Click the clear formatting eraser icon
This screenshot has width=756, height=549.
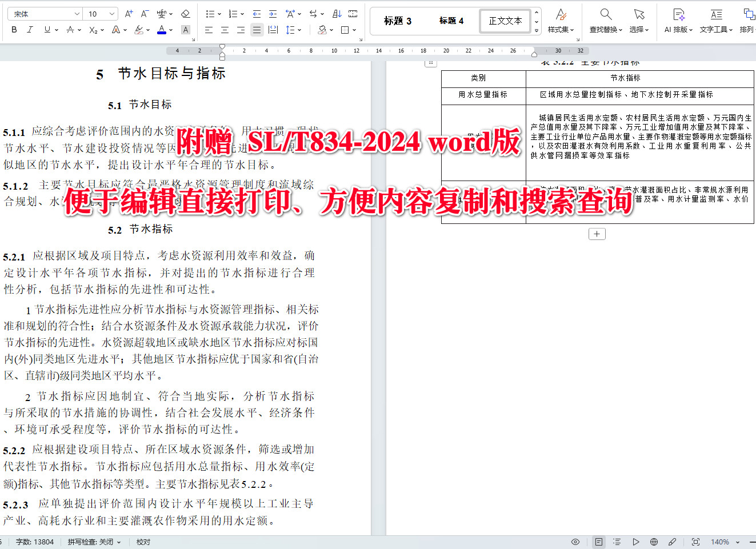point(185,14)
